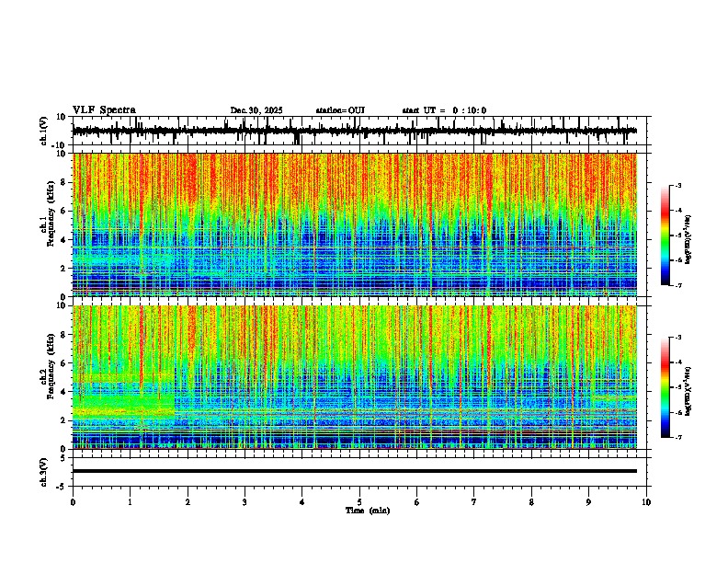Click the color scale bar beside ch.1 spectrogram

point(665,236)
